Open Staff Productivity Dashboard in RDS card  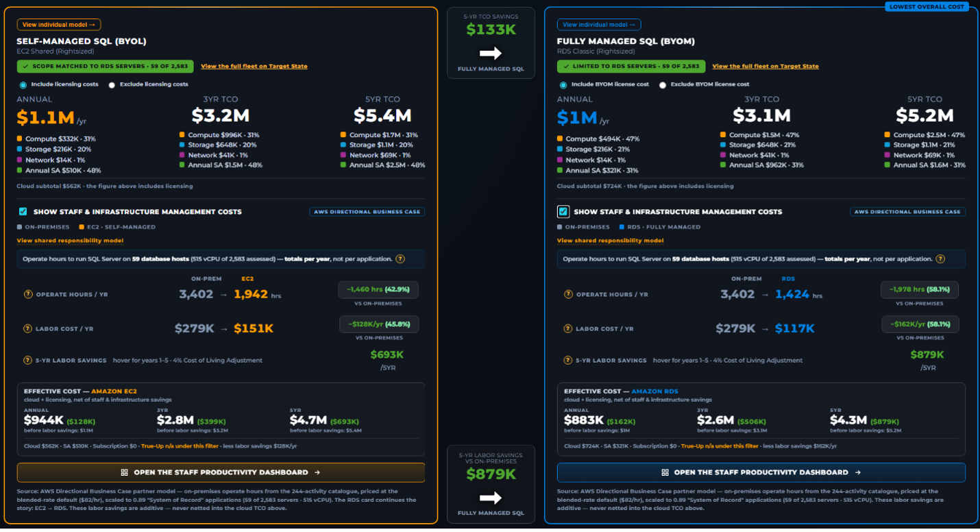pyautogui.click(x=761, y=472)
